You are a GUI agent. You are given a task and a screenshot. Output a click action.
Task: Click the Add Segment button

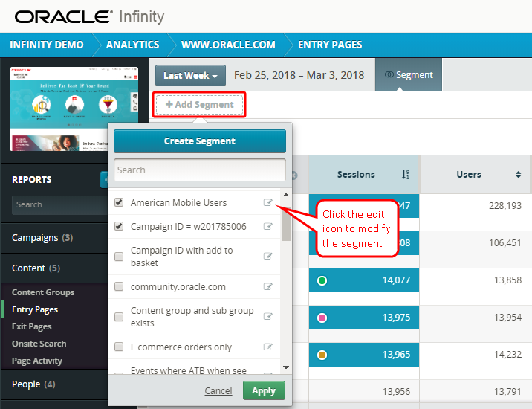199,105
